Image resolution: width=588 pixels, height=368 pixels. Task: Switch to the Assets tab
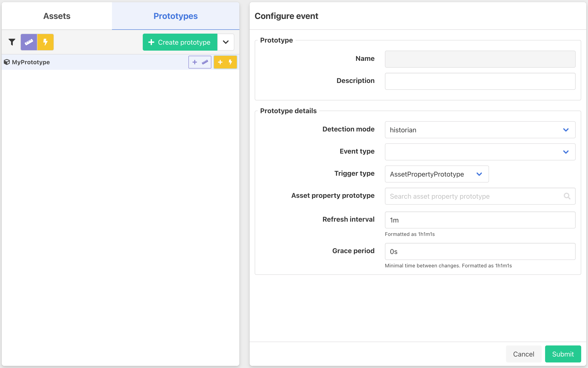coord(57,16)
